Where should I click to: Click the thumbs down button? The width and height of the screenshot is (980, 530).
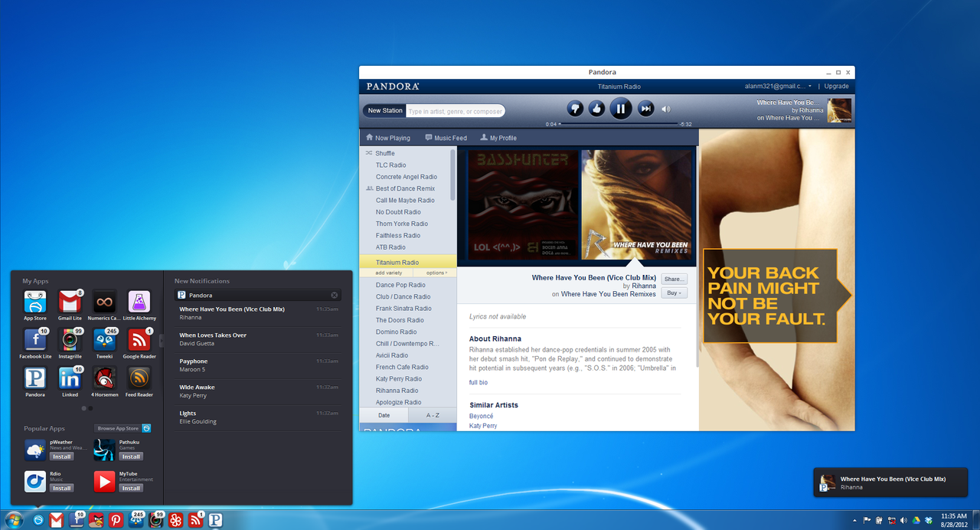pos(575,109)
